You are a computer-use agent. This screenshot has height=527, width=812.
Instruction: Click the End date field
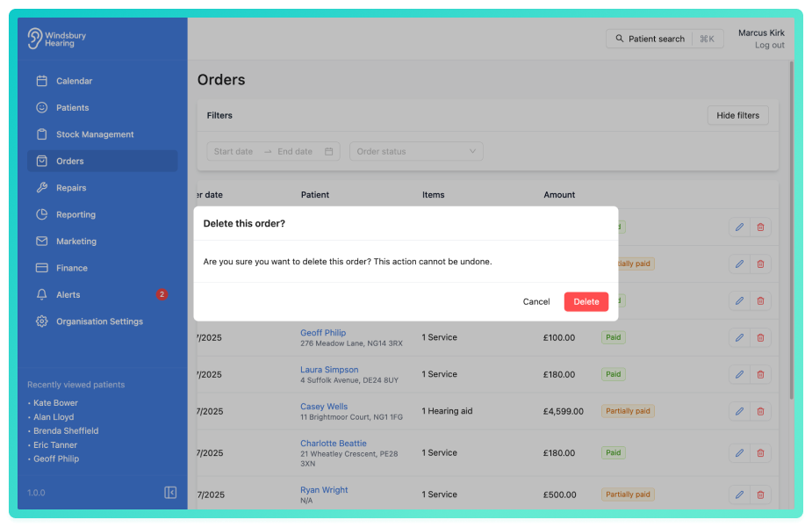pos(295,151)
